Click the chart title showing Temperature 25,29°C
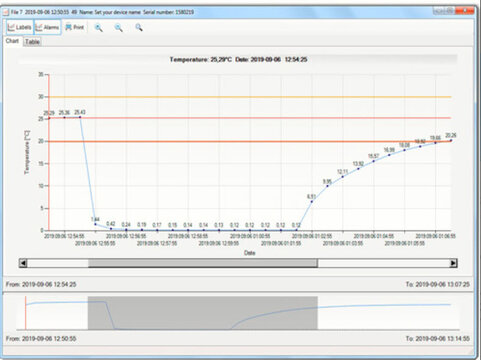 (x=238, y=60)
